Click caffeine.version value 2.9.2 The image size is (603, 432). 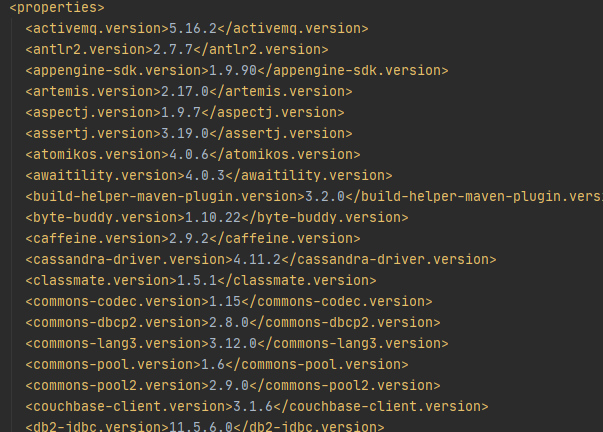189,238
